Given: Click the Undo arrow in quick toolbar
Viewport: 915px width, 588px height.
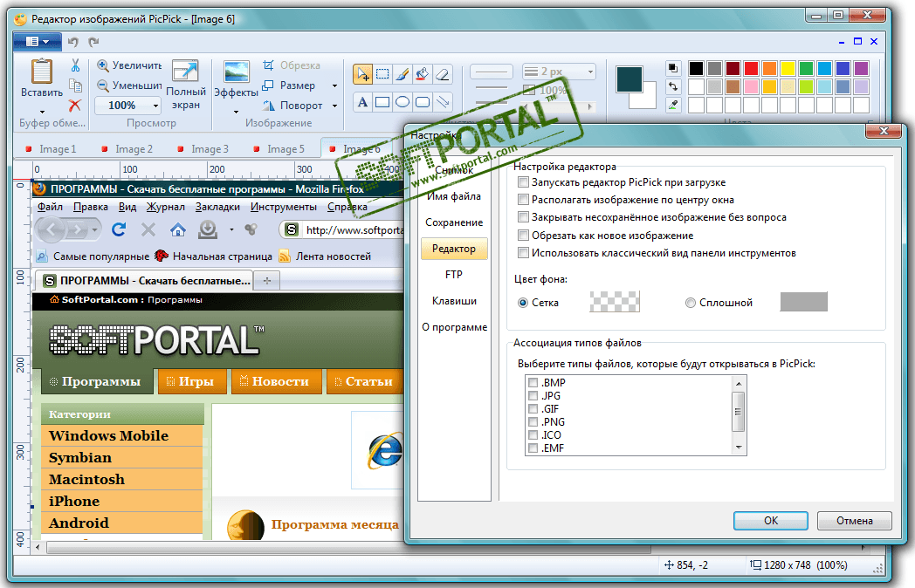Looking at the screenshot, I should click(x=73, y=41).
